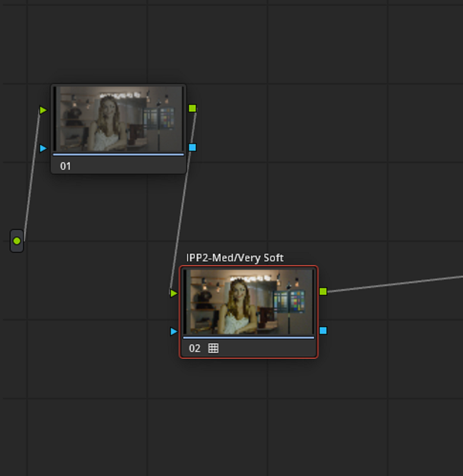Click node 02 green RGB output square
463x476 pixels.
click(323, 292)
